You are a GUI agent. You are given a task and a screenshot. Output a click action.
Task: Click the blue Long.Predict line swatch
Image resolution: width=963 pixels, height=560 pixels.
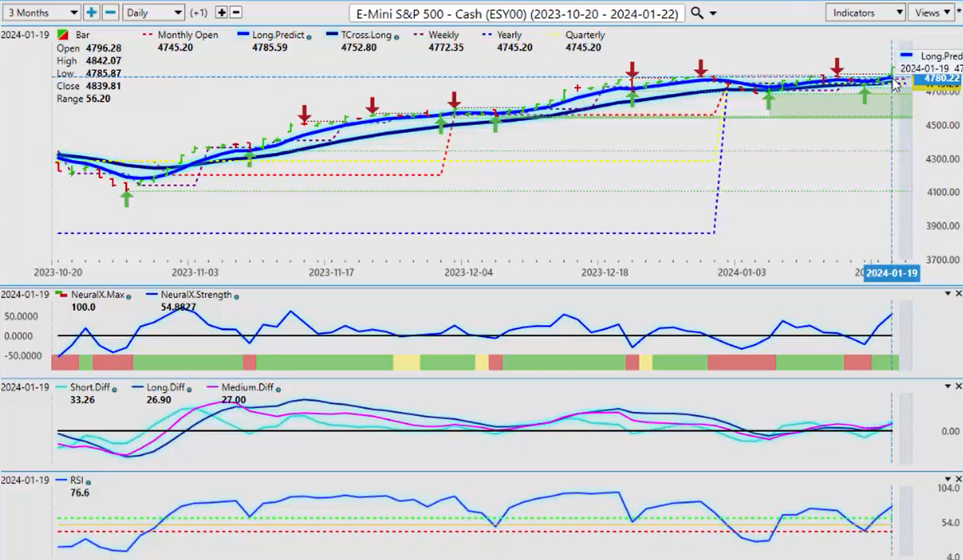(x=242, y=34)
